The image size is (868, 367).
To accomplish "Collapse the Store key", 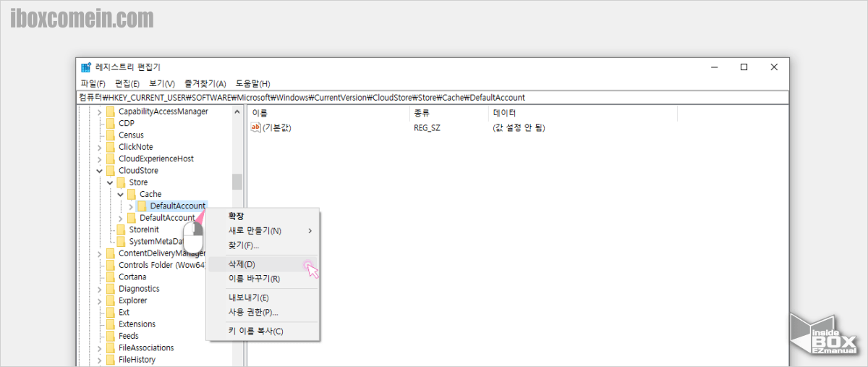I will 110,182.
